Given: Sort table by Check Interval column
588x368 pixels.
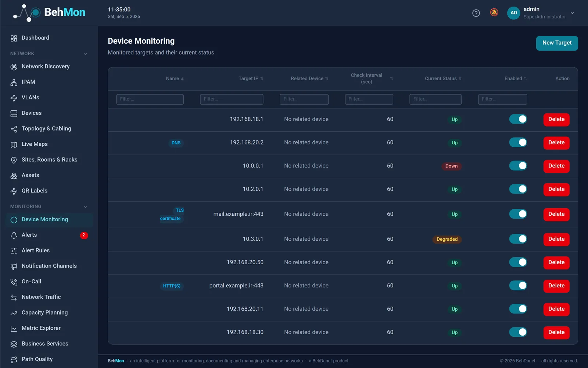Looking at the screenshot, I should [372, 78].
